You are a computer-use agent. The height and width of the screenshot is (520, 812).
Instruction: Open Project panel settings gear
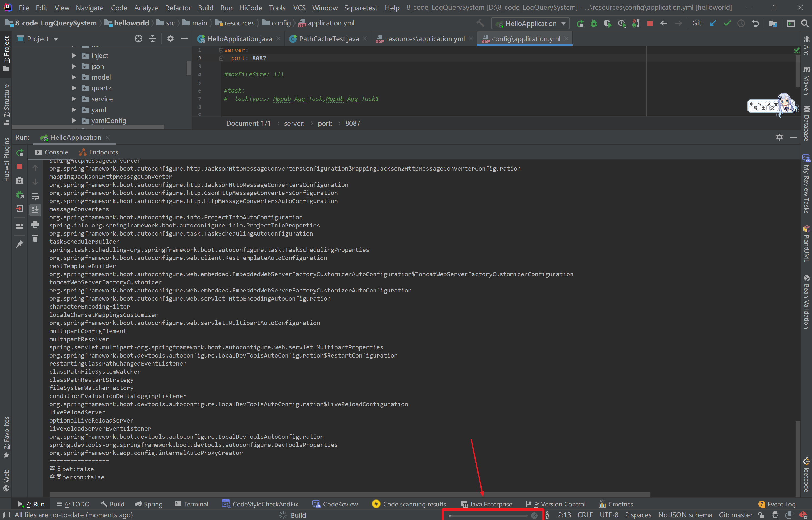(170, 39)
